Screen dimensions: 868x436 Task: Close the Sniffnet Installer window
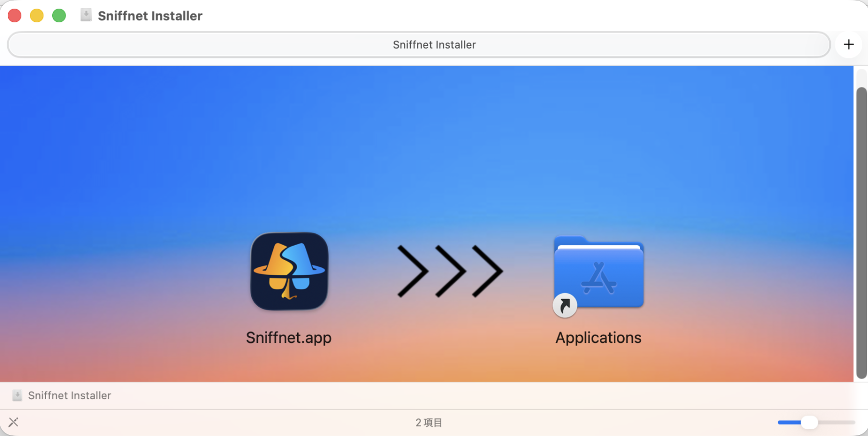pyautogui.click(x=14, y=16)
